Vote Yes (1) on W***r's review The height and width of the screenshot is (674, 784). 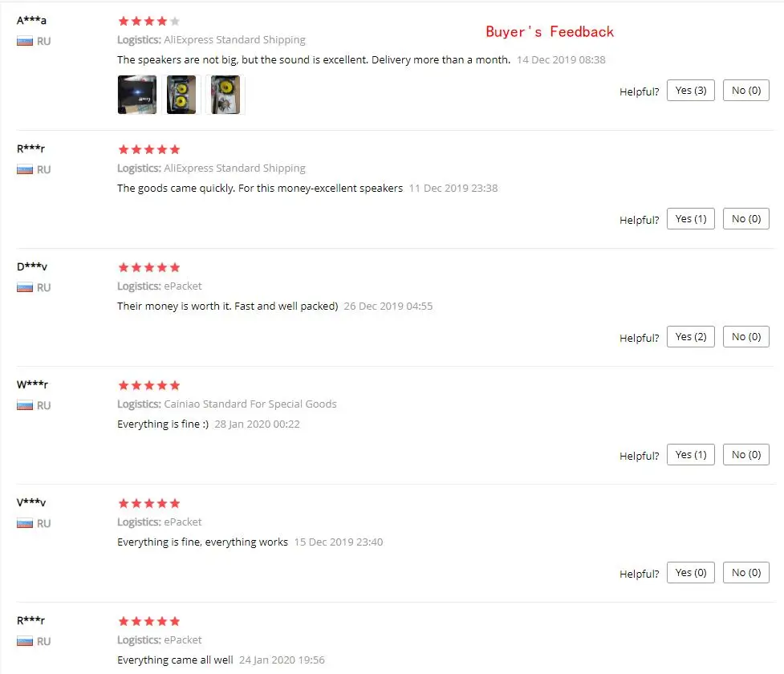690,455
